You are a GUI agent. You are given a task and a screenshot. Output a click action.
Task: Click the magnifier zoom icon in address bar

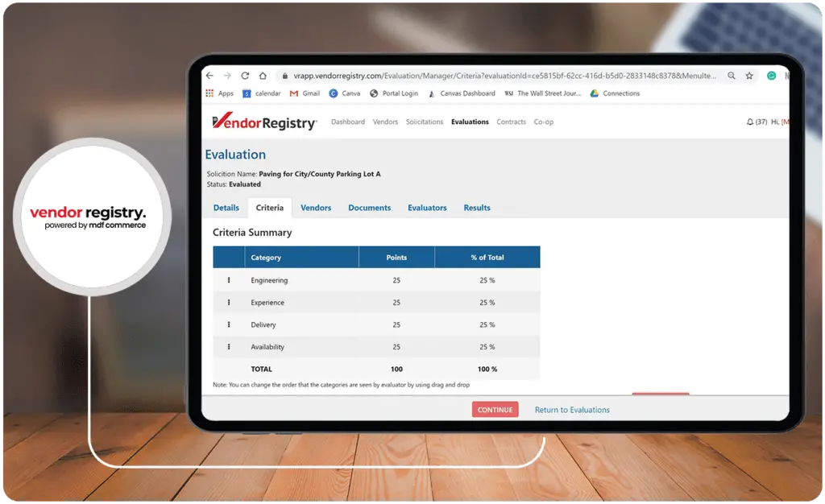tap(732, 76)
